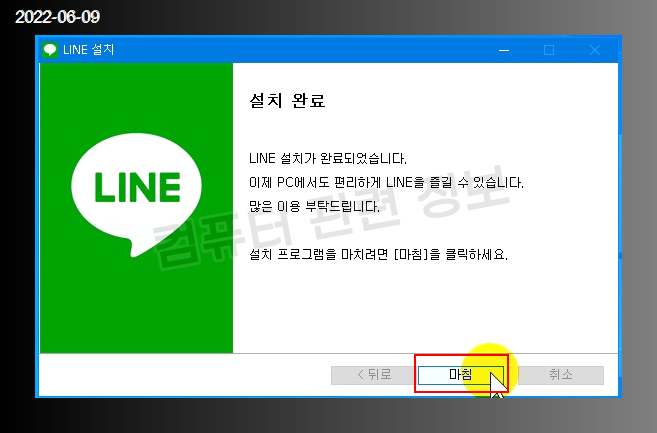Click the LINE 설치 title bar text
This screenshot has width=657, height=433.
(x=88, y=50)
